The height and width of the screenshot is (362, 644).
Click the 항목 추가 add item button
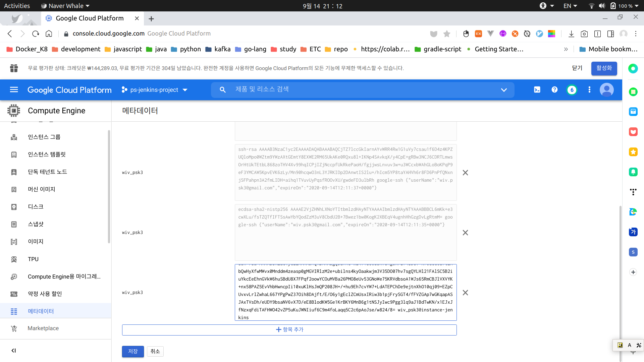[x=289, y=329]
